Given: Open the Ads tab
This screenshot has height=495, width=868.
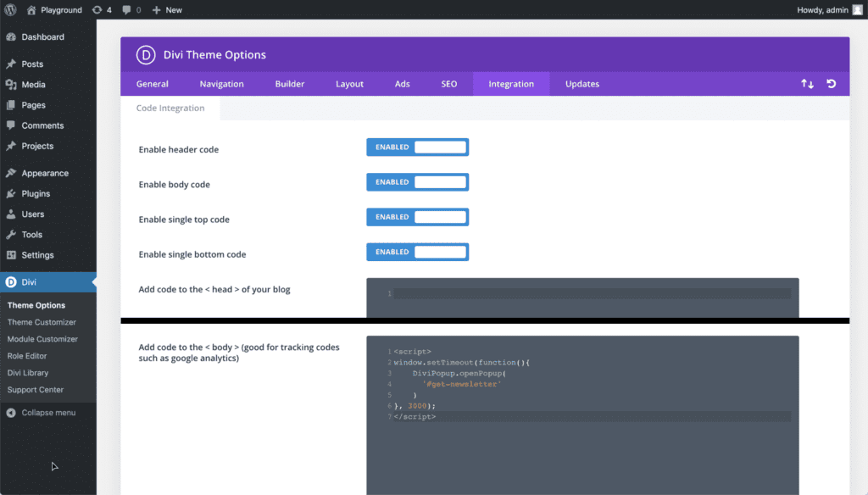Looking at the screenshot, I should (403, 84).
